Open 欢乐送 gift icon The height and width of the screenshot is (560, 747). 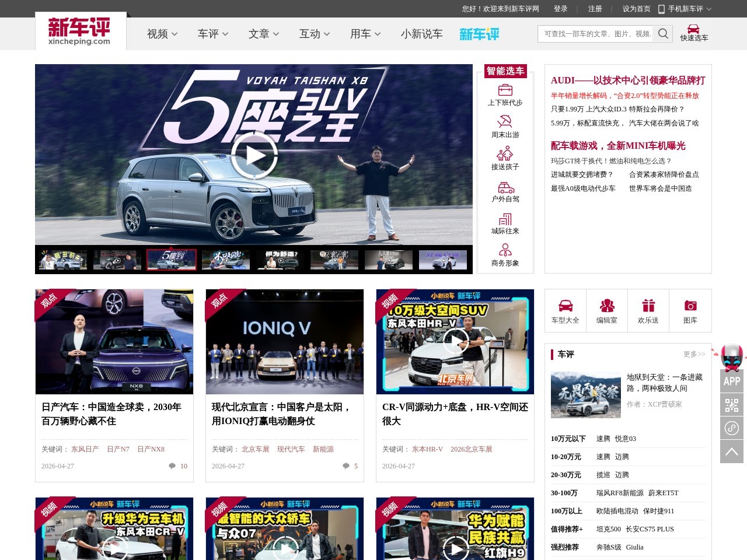648,306
